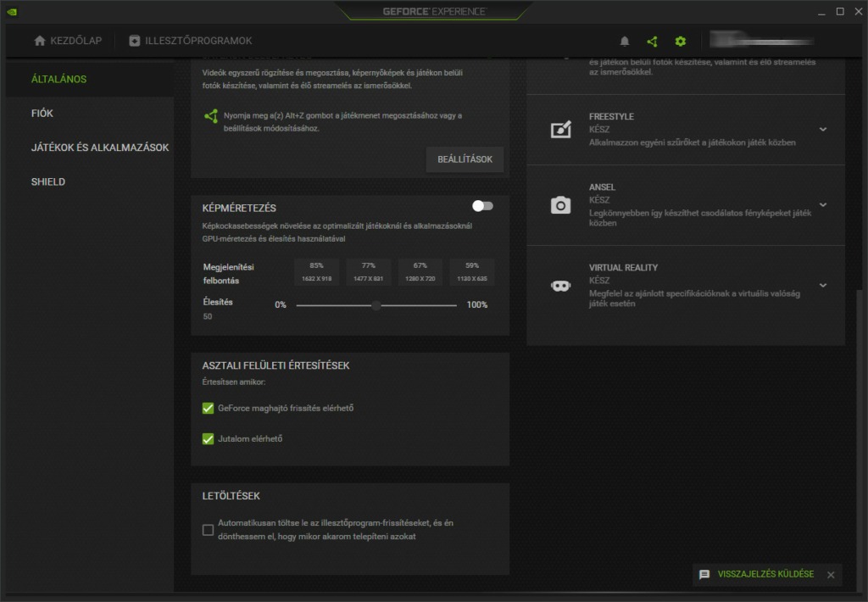Click the NVIDIA logo icon in title bar
Viewport: 868px width, 602px height.
click(12, 12)
